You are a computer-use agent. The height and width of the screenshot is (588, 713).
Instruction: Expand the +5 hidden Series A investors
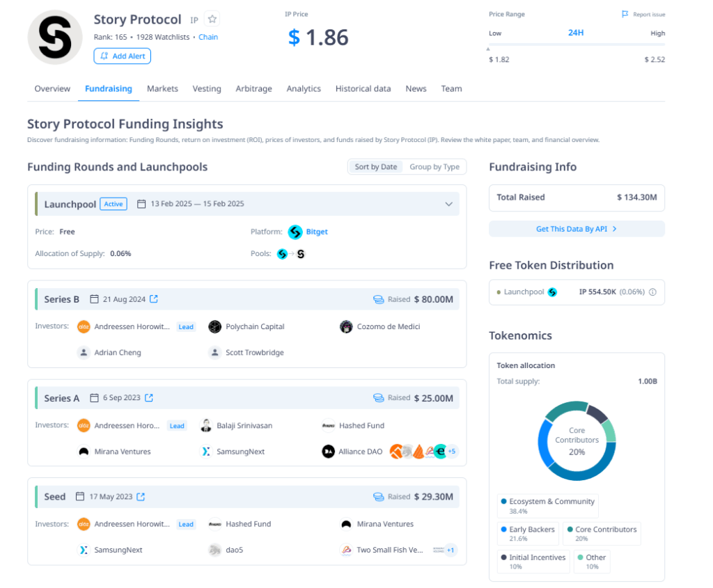point(451,451)
